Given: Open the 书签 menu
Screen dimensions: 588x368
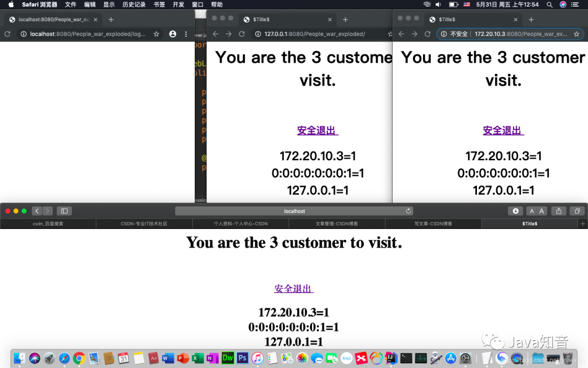Looking at the screenshot, I should pyautogui.click(x=160, y=4).
